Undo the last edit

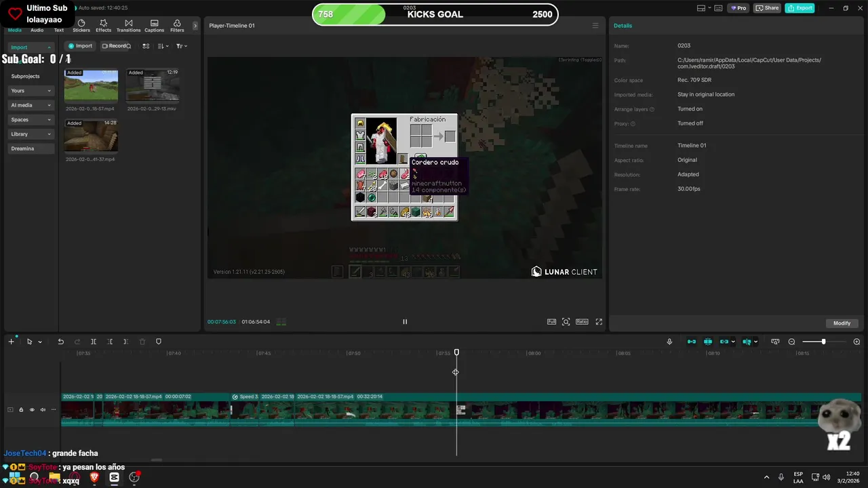60,342
